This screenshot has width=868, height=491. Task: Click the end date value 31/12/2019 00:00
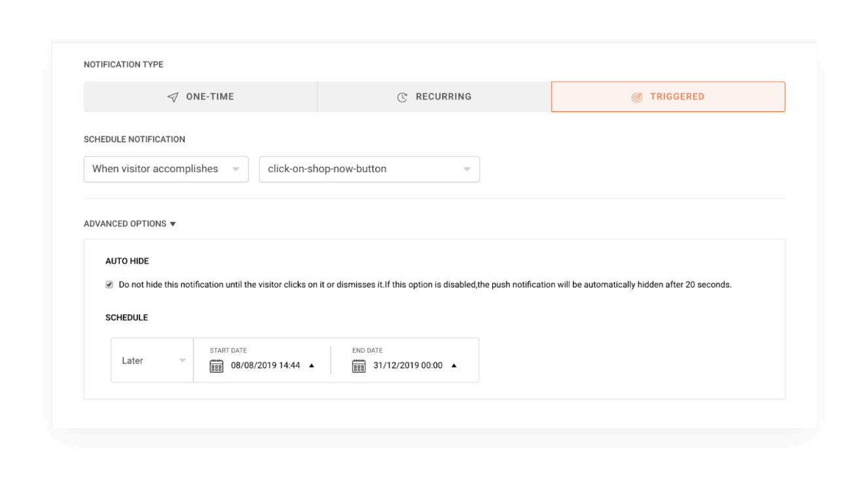click(x=408, y=366)
